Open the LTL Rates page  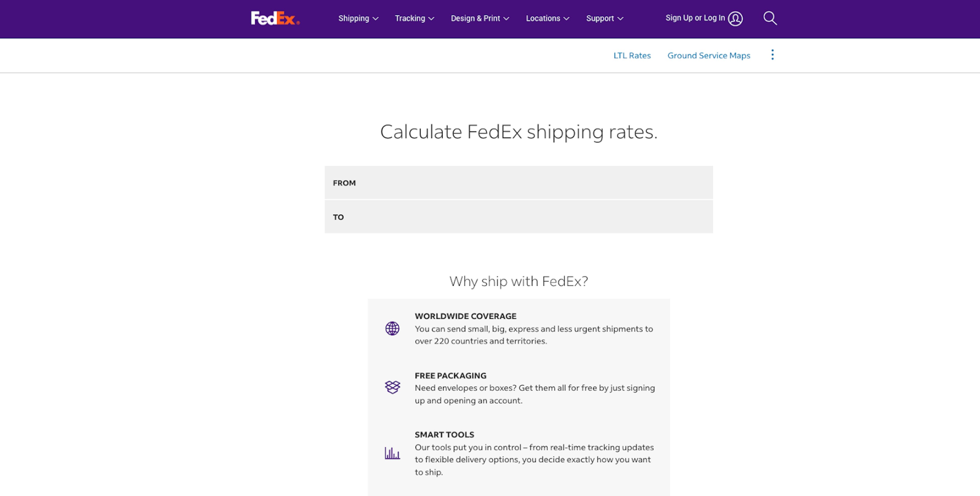(632, 55)
